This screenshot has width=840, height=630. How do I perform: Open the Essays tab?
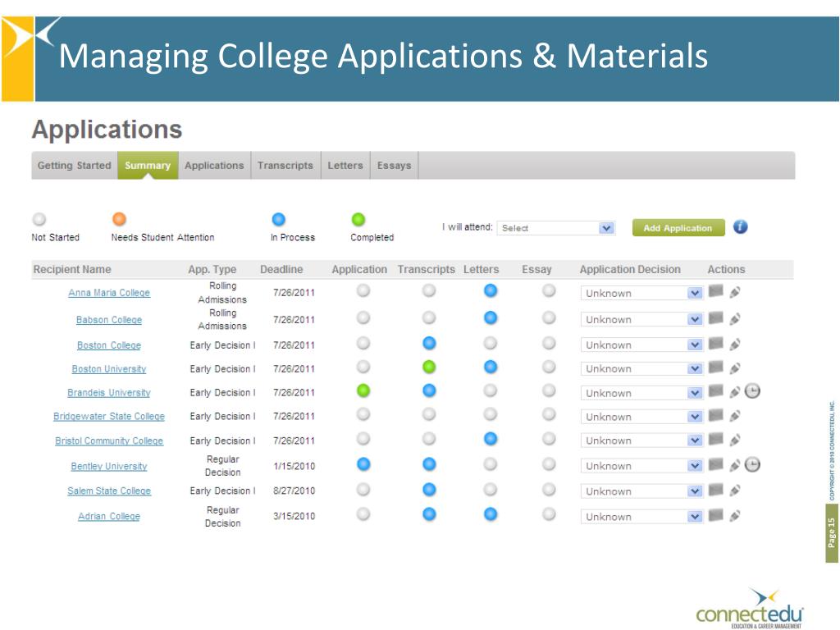pos(395,166)
